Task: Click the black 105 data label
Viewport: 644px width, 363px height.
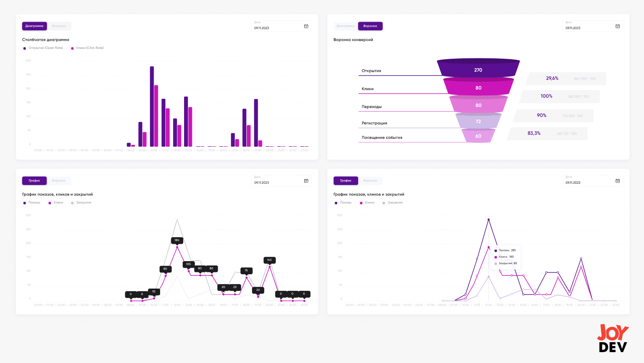Action: coord(188,264)
